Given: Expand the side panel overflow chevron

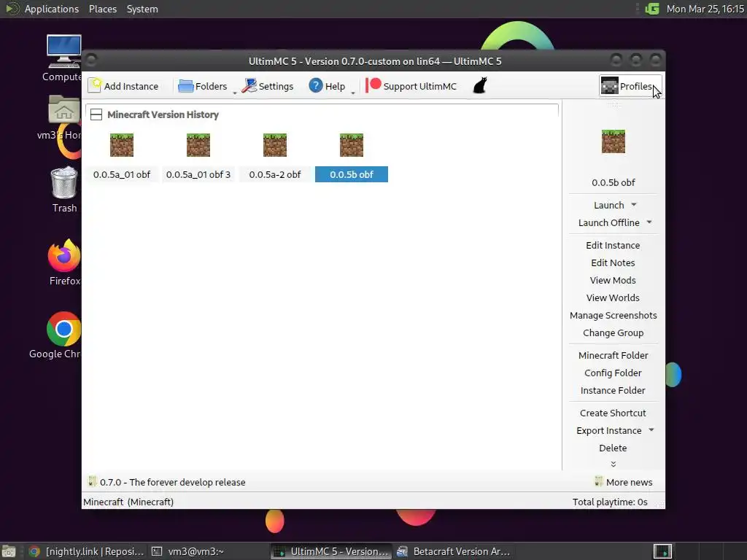Looking at the screenshot, I should tap(613, 464).
